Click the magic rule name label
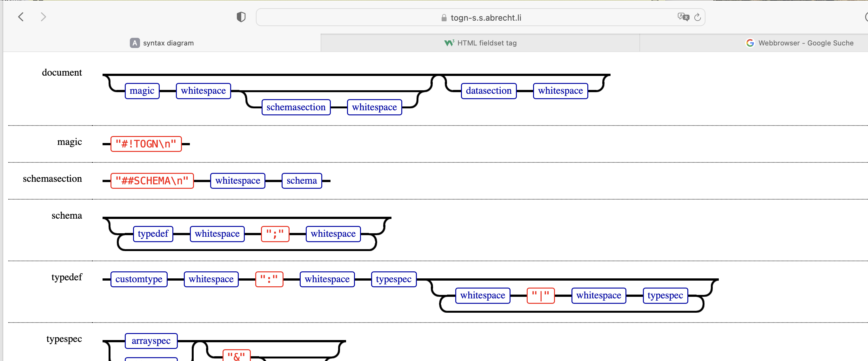 (70, 142)
